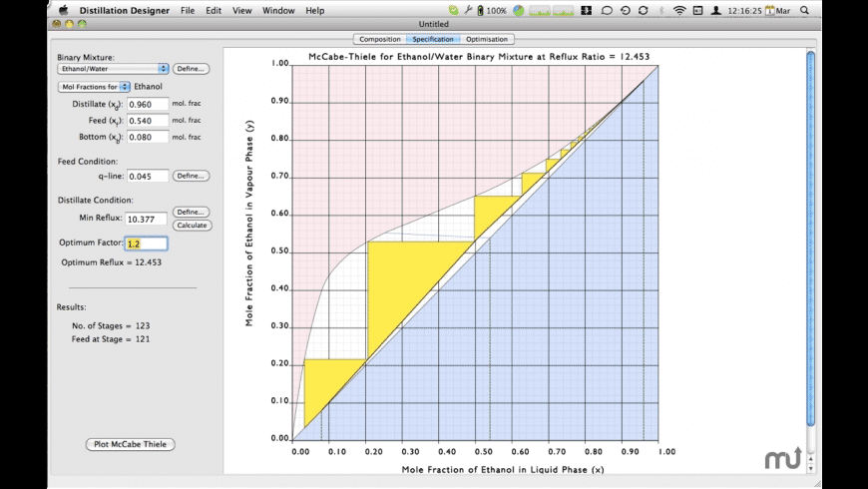This screenshot has height=489, width=868.
Task: Click the user account menu bar icon
Action: [715, 11]
